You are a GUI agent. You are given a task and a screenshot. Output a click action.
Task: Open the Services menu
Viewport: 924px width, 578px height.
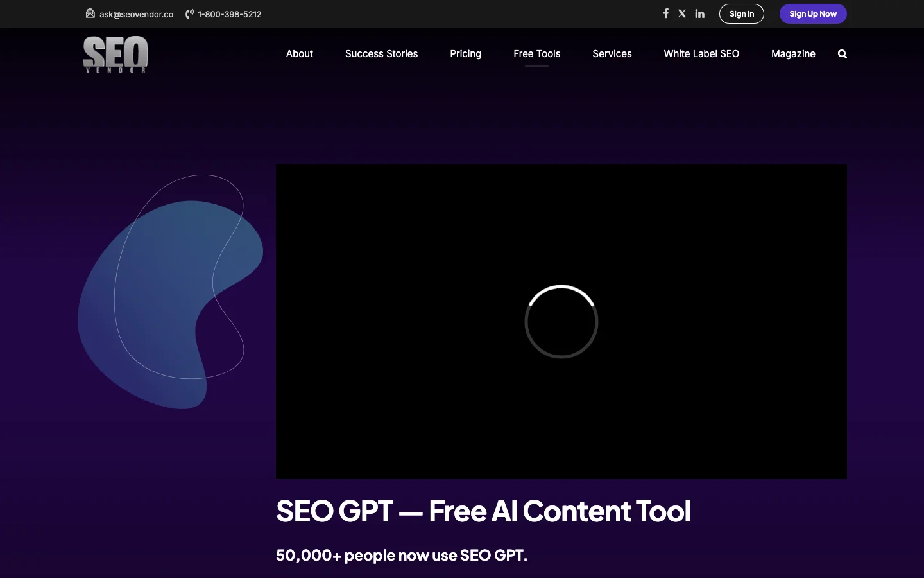point(612,54)
